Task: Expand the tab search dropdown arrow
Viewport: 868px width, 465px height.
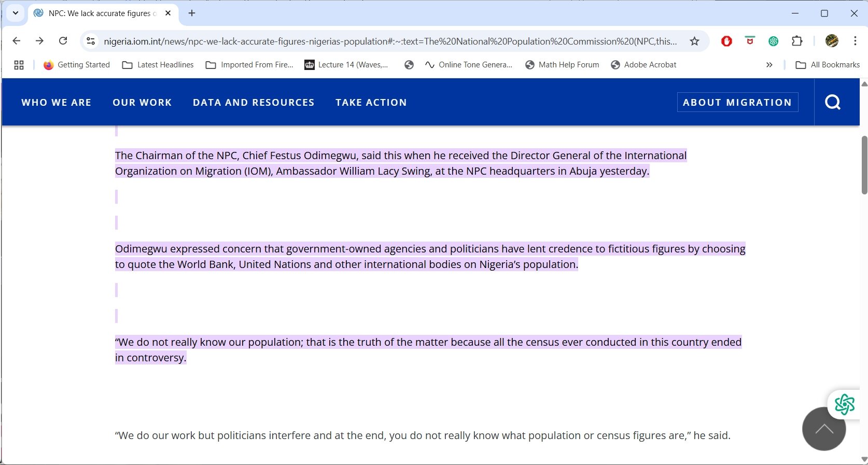Action: pyautogui.click(x=16, y=13)
